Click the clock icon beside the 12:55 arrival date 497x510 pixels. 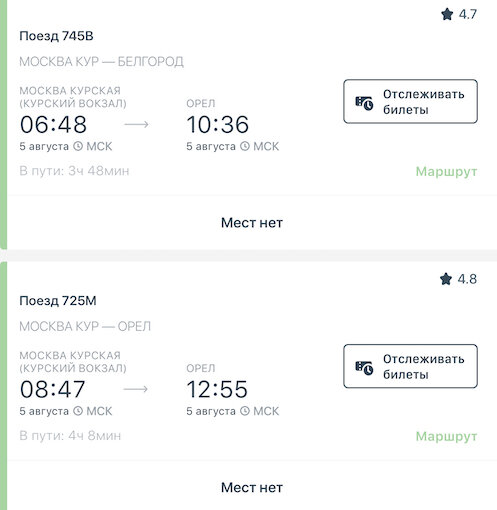[x=245, y=411]
